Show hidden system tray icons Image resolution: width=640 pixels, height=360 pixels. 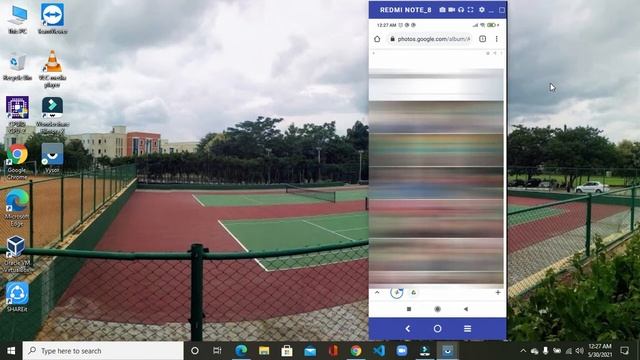coord(523,351)
